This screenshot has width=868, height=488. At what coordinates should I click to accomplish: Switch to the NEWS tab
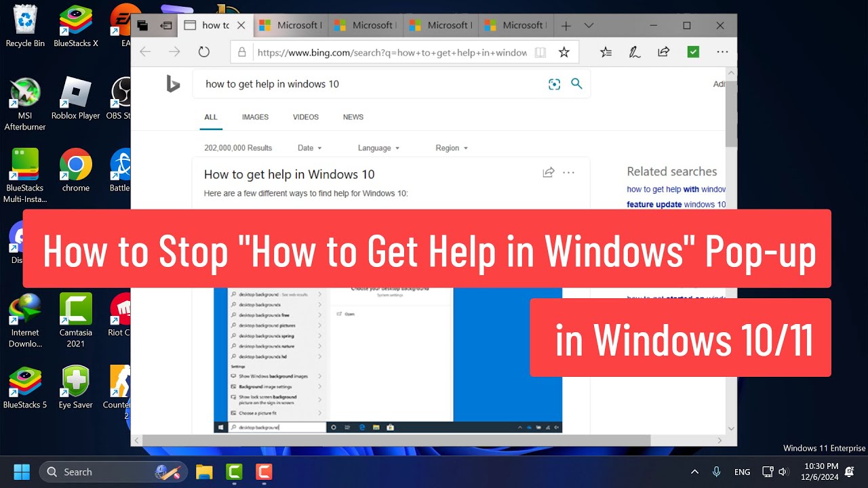[353, 117]
